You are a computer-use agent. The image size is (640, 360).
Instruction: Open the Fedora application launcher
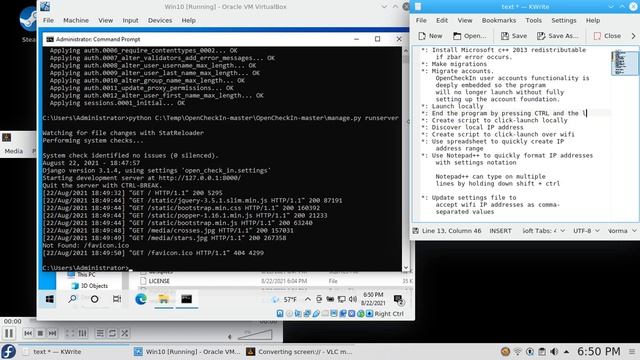click(x=8, y=351)
